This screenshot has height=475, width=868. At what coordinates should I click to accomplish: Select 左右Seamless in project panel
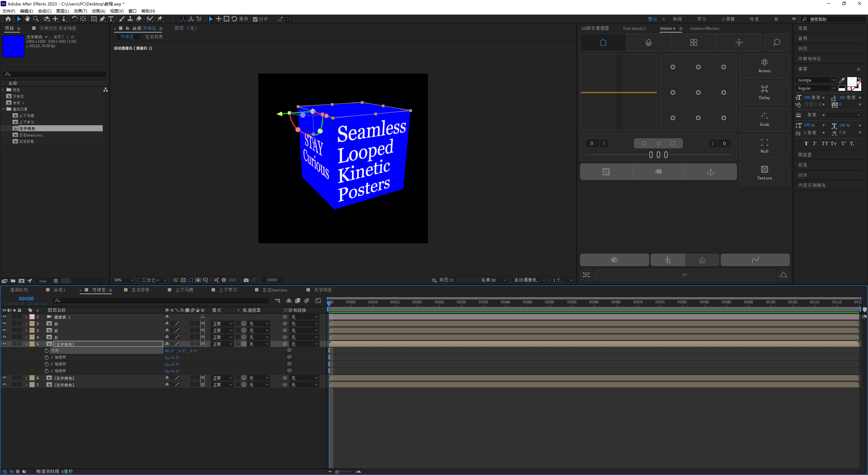coord(31,135)
